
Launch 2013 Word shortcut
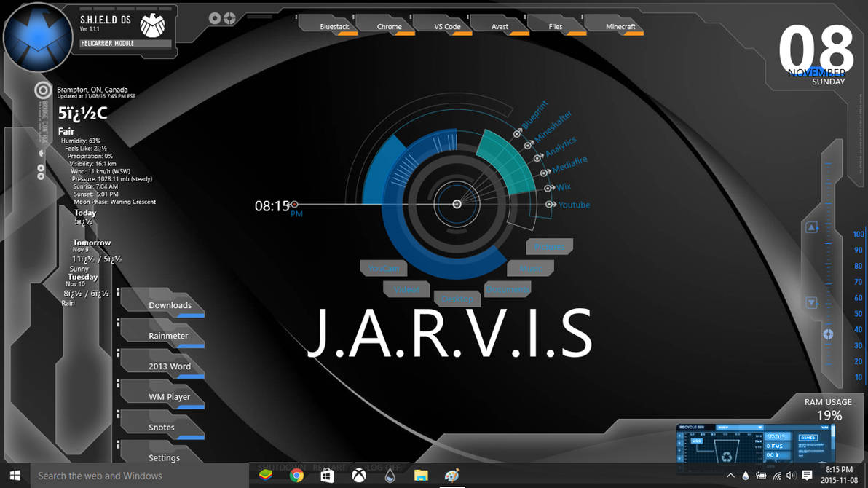(163, 364)
